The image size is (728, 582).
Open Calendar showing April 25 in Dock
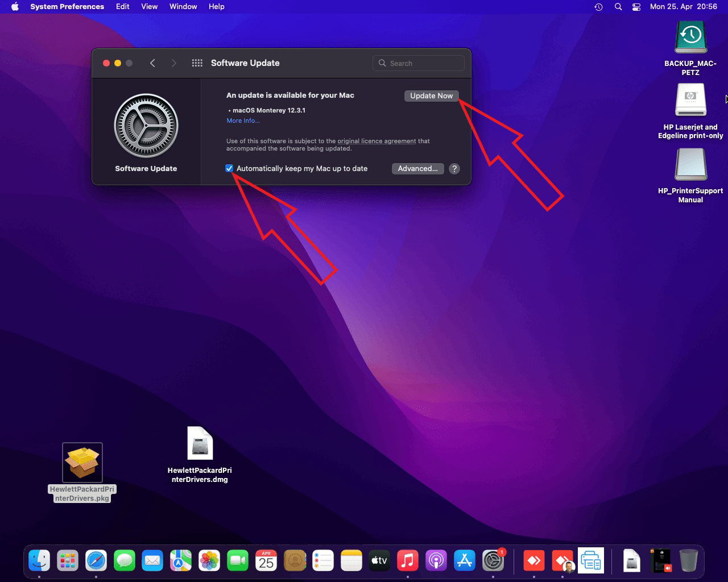tap(266, 561)
